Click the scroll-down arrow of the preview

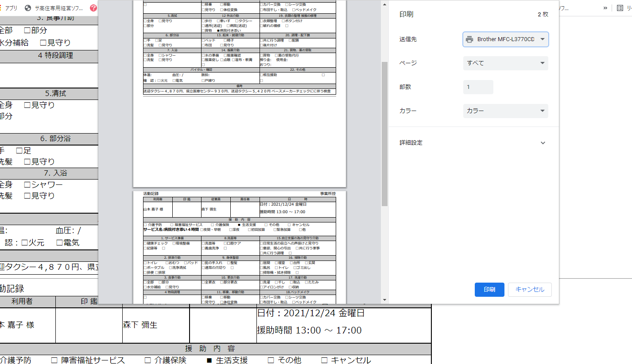384,300
